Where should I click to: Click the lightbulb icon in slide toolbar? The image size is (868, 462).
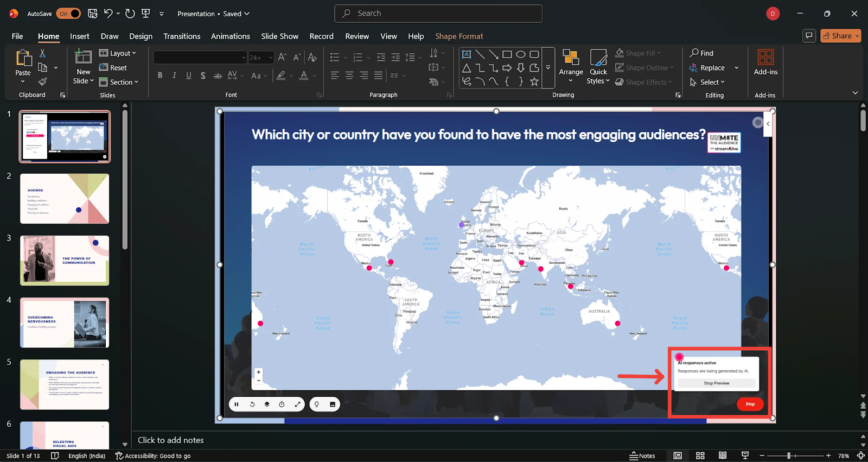pyautogui.click(x=317, y=404)
